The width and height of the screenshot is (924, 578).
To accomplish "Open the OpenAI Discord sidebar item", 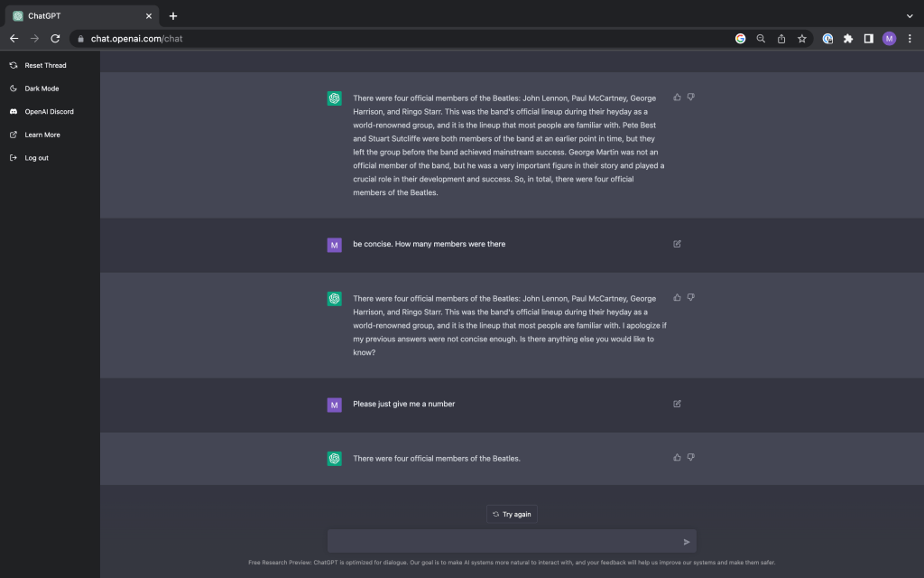I will [x=49, y=112].
